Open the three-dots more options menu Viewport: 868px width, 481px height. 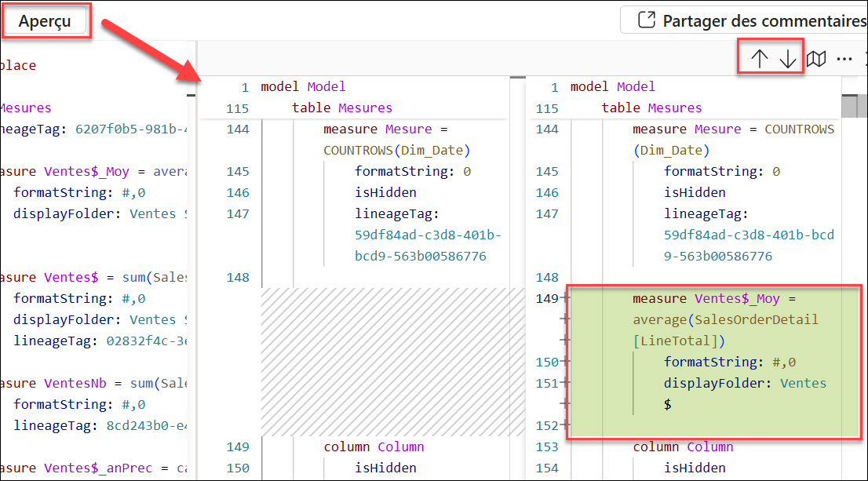point(844,59)
